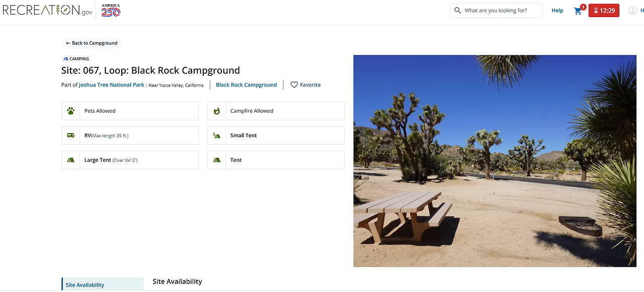The width and height of the screenshot is (644, 292).
Task: Open the Black Rock Campground link
Action: click(246, 85)
